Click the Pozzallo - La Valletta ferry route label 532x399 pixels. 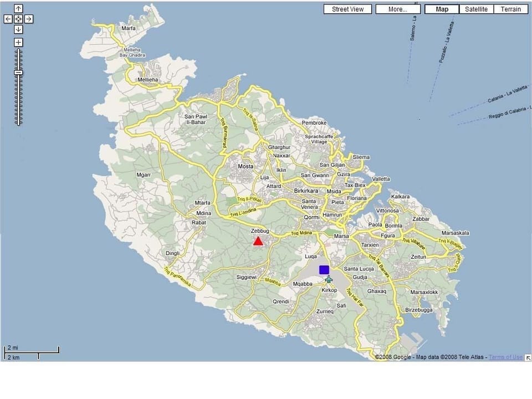[447, 43]
